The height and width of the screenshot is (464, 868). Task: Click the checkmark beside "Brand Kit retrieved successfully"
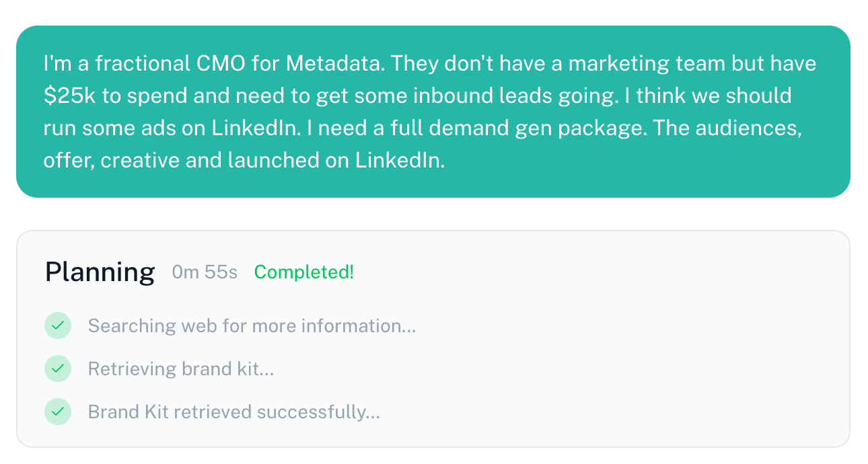[x=58, y=412]
